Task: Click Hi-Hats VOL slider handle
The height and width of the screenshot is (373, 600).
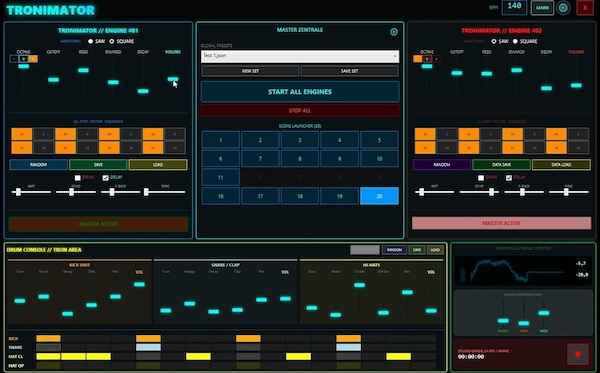Action: [x=431, y=311]
